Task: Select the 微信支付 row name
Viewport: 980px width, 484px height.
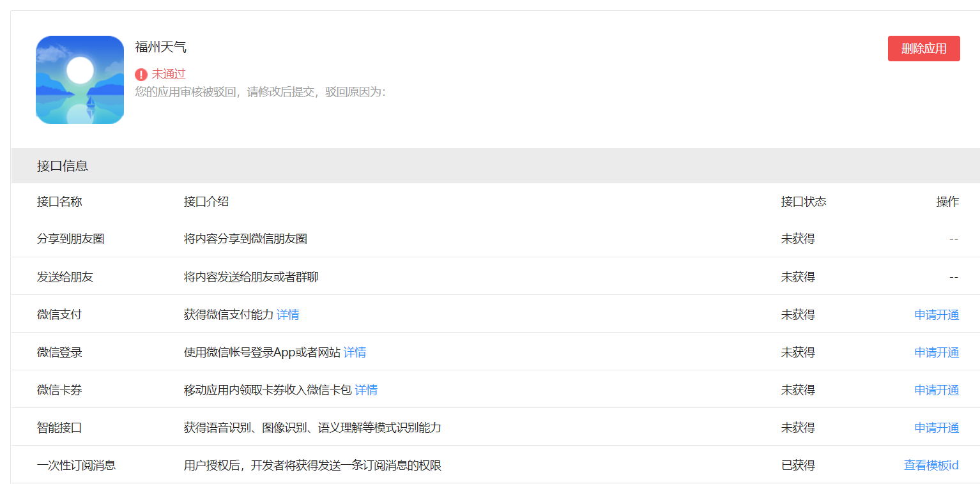Action: [x=59, y=315]
